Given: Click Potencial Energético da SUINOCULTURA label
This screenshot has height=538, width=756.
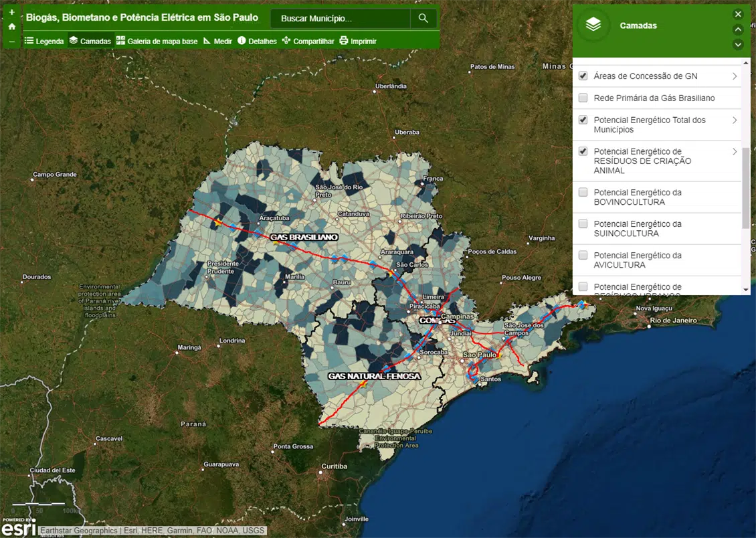Looking at the screenshot, I should tap(638, 228).
